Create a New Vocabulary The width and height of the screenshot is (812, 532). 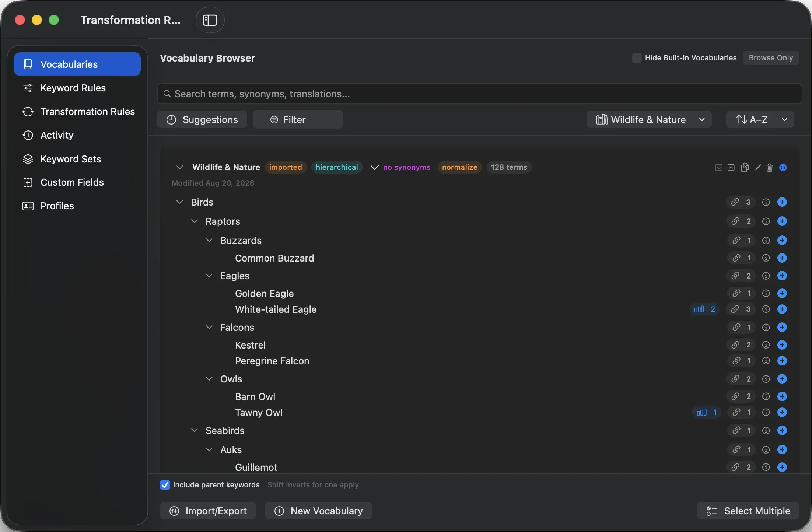[318, 511]
